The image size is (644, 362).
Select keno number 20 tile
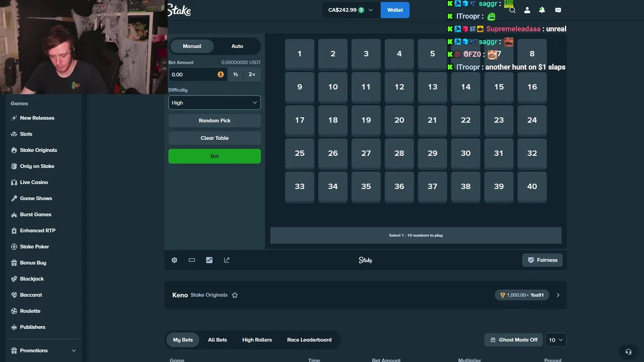(x=399, y=120)
